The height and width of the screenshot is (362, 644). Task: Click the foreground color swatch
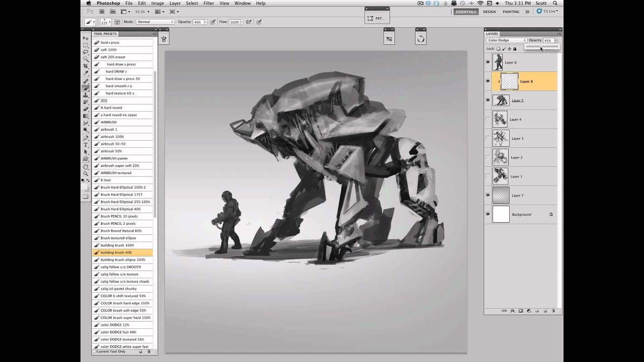click(84, 187)
